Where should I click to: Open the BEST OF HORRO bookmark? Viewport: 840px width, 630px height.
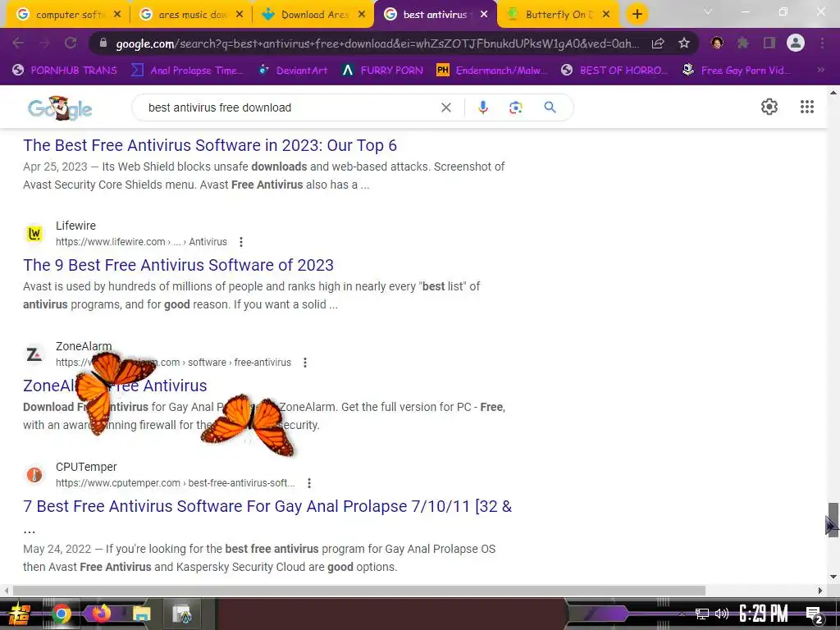coord(615,70)
